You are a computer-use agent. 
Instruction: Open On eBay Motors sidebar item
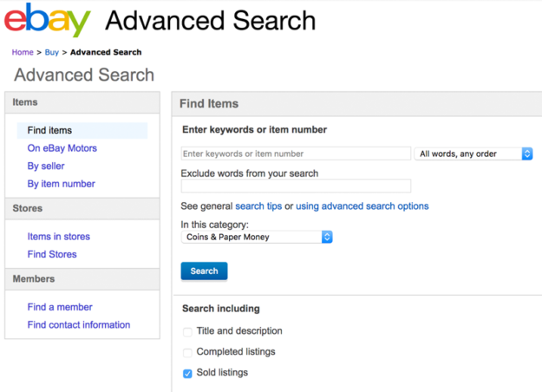[62, 148]
